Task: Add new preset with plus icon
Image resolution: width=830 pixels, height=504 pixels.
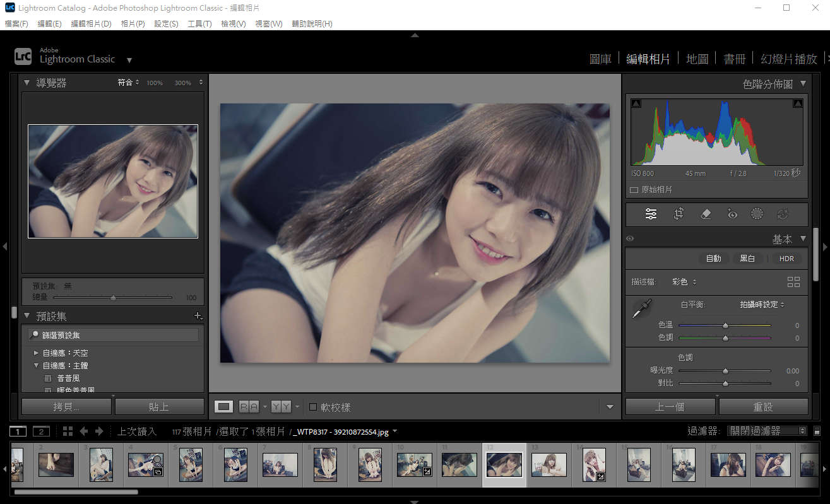Action: 198,316
